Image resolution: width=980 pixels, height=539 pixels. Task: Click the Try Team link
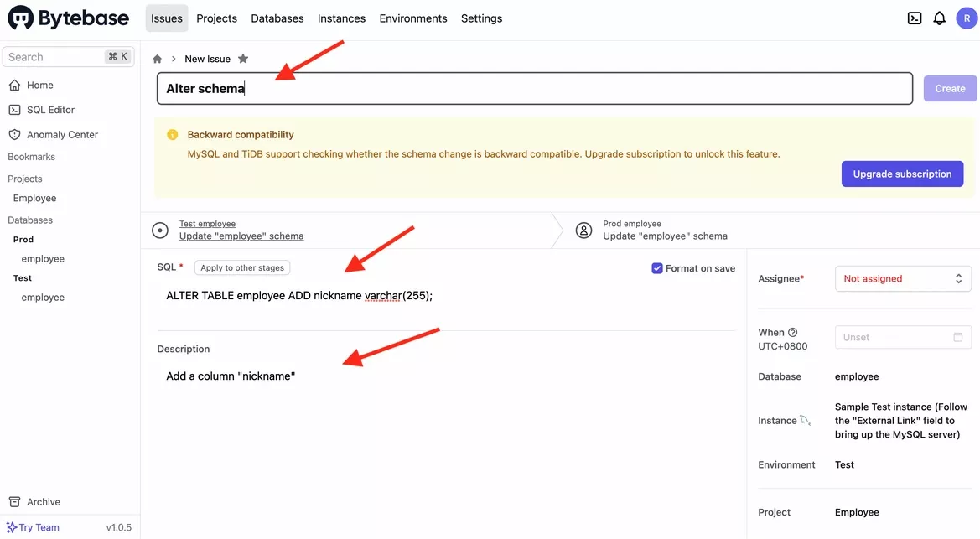(39, 527)
